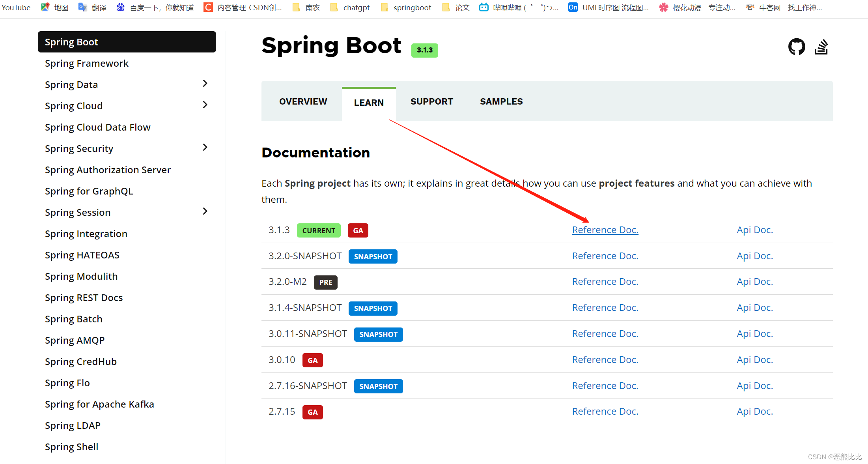The height and width of the screenshot is (464, 868).
Task: Open Reference Doc for 3.0.11-SNAPSHOT
Action: tap(605, 334)
